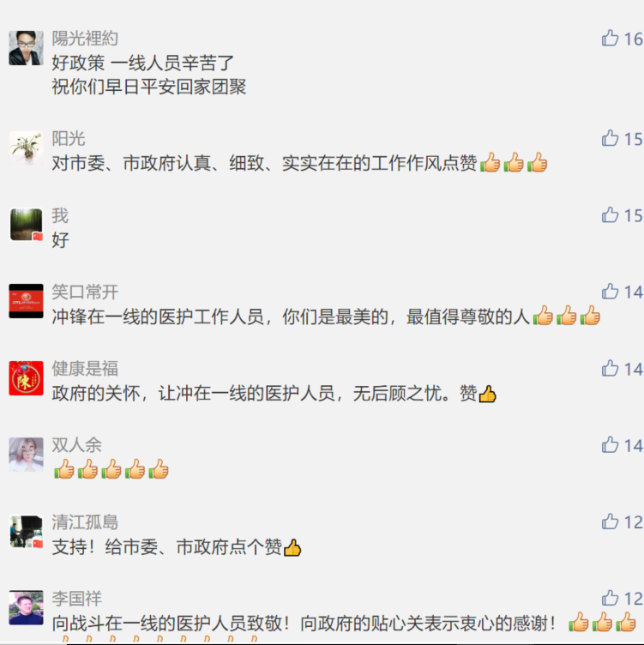Open 陽光裡約's profile avatar
This screenshot has height=645, width=644.
coord(26,48)
